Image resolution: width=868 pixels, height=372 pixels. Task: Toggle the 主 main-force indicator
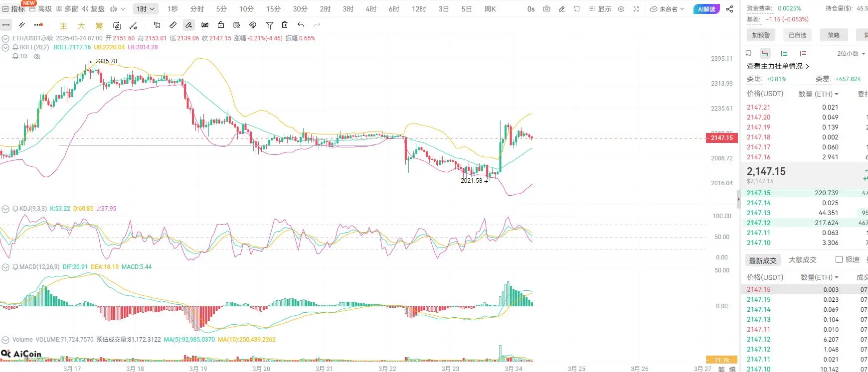tap(63, 26)
